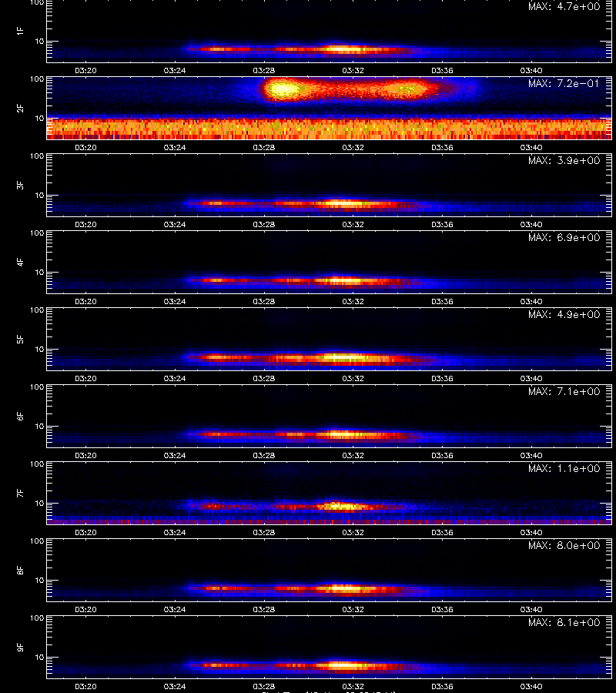This screenshot has width=616, height=693.
Task: Click the 3F spectrogram panel
Action: [330, 185]
